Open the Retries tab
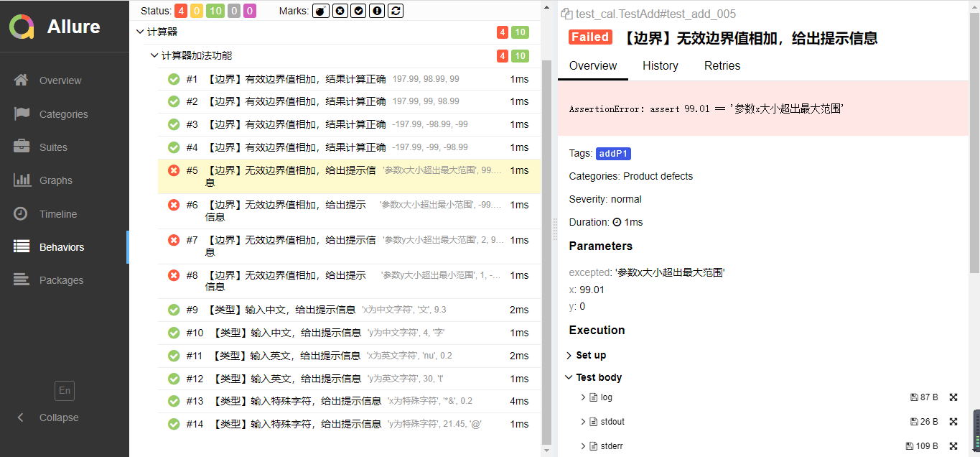The image size is (980, 457). click(x=722, y=65)
